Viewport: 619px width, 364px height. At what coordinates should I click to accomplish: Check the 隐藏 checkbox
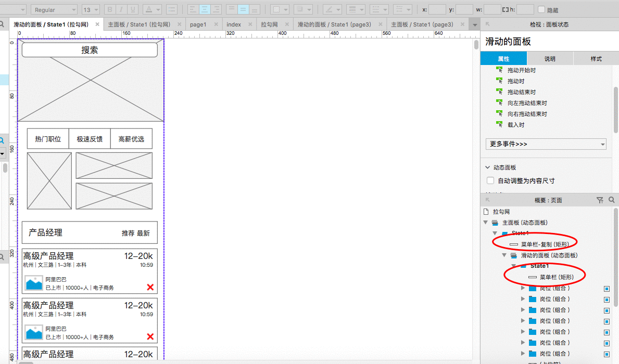click(541, 9)
